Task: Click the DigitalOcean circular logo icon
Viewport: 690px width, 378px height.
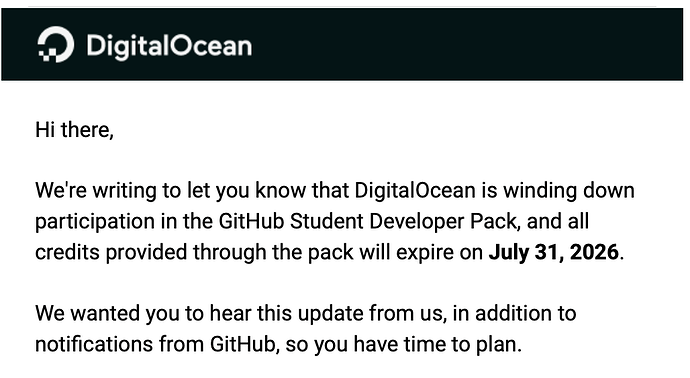Action: point(55,44)
